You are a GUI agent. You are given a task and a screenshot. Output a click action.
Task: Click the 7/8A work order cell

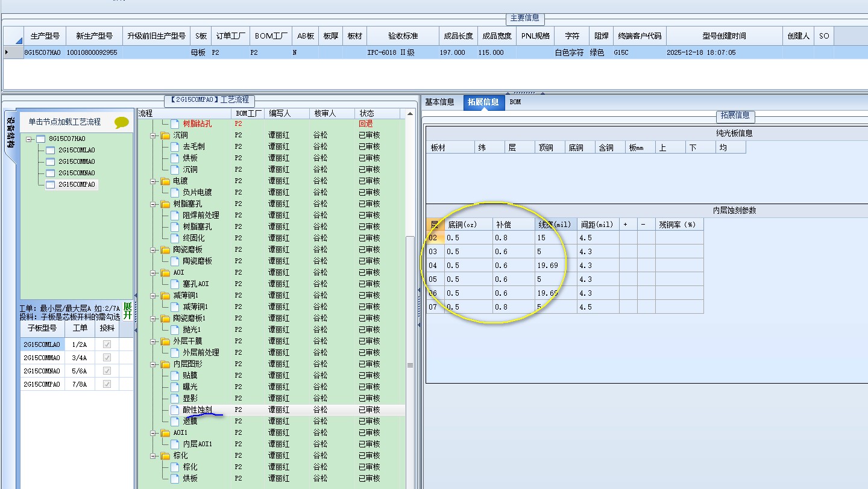pos(80,384)
